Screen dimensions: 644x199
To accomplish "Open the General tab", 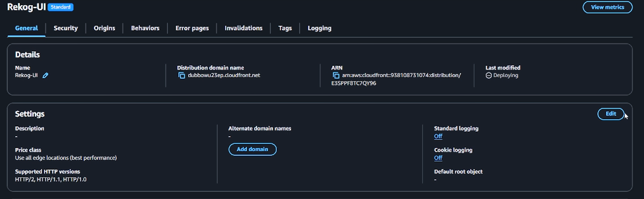I will 26,28.
